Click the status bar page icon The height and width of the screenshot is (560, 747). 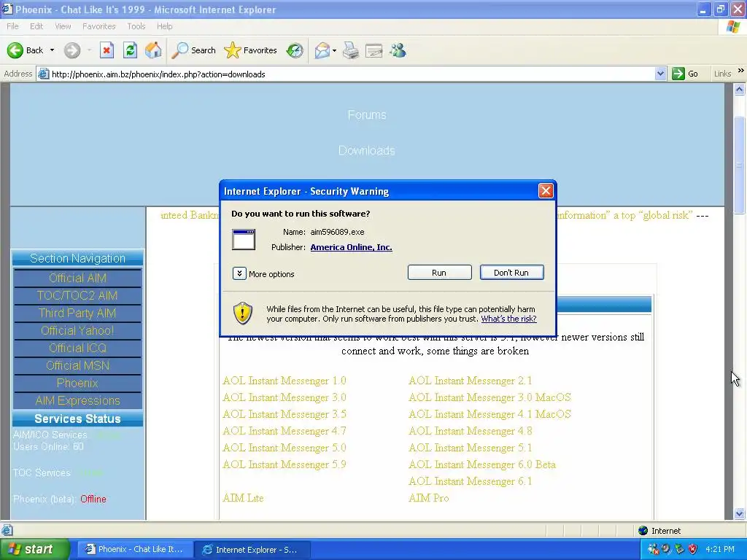(7, 530)
